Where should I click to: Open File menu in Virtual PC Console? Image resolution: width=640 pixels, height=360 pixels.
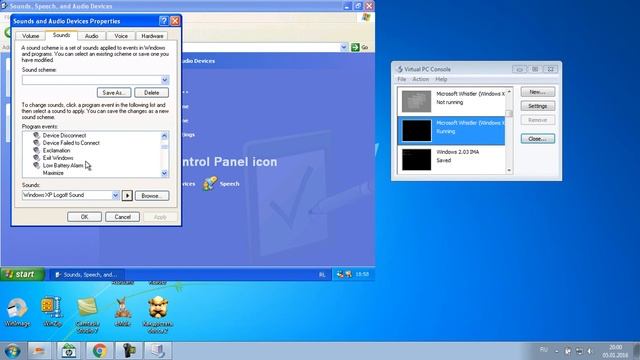point(402,79)
